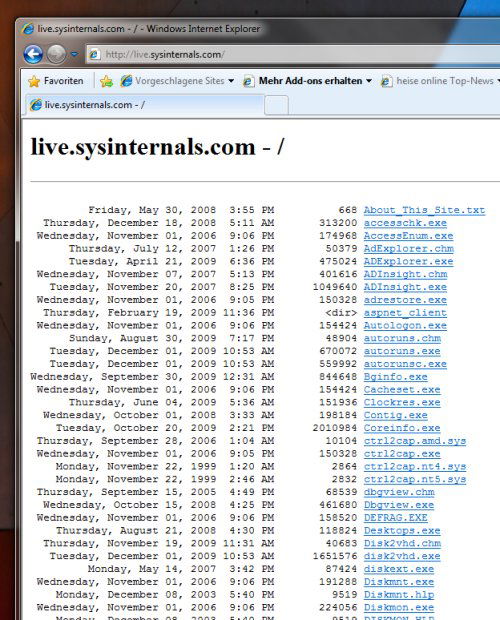This screenshot has width=500, height=620.
Task: Click the Favoriten star icon
Action: pyautogui.click(x=34, y=81)
